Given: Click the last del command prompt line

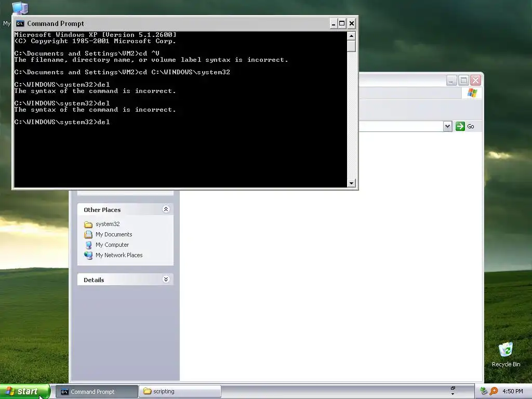Looking at the screenshot, I should click(x=62, y=122).
